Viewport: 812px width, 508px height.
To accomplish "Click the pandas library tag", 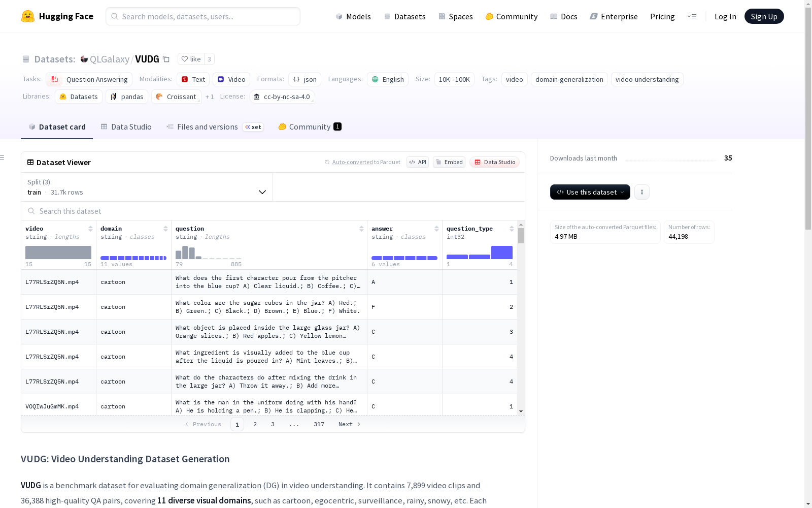I will [x=127, y=97].
